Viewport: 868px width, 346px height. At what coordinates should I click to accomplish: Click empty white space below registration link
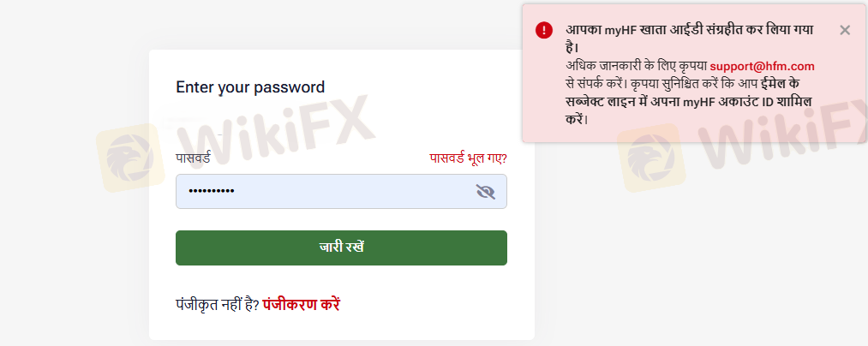click(341, 328)
